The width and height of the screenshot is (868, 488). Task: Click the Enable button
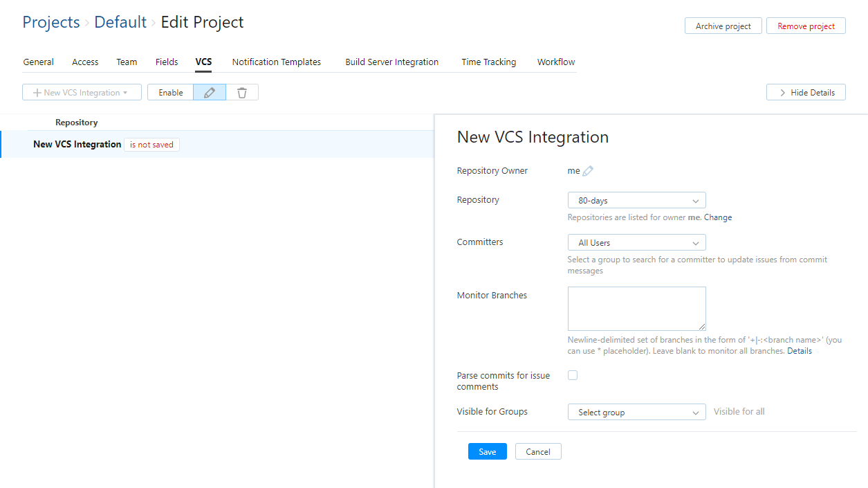pos(171,93)
